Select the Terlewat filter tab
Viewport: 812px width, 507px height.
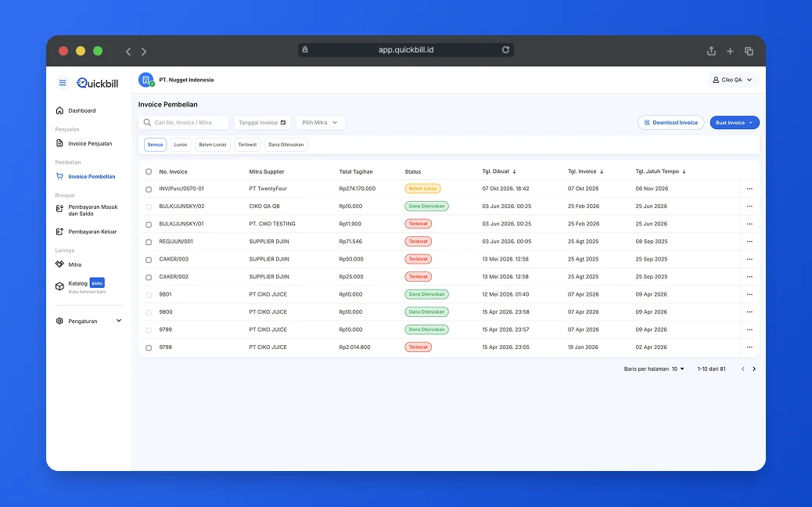coord(247,145)
